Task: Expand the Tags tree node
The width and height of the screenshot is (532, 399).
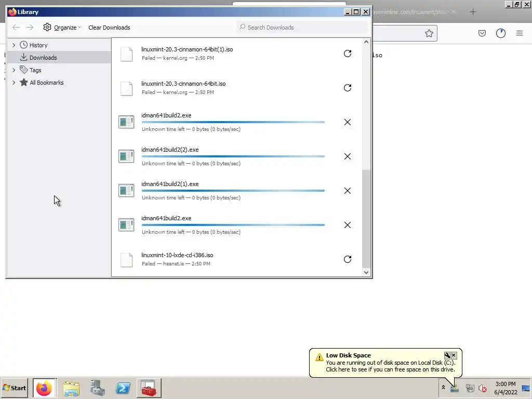Action: click(14, 70)
